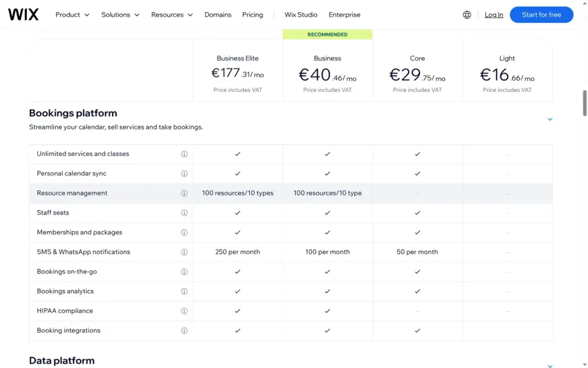This screenshot has height=368, width=588.
Task: Open the Resources dropdown menu
Action: (172, 14)
